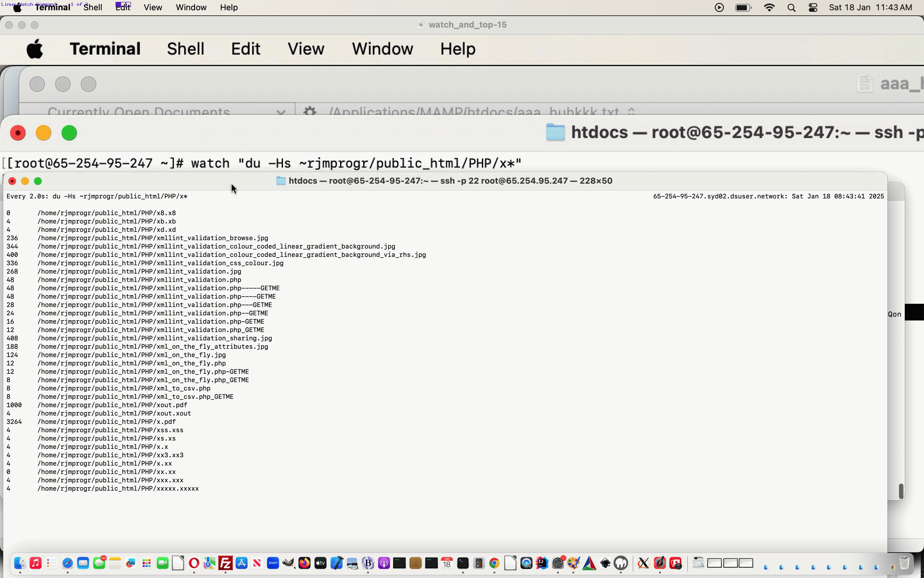Image resolution: width=924 pixels, height=578 pixels.
Task: Open the View menu in the top menu bar
Action: 153,7
